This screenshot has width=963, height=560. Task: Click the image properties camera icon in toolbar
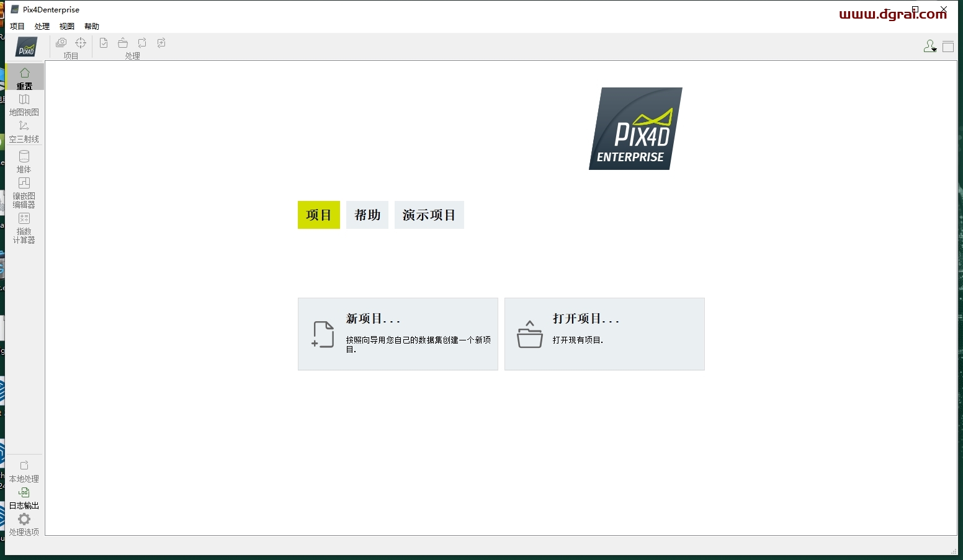point(61,43)
